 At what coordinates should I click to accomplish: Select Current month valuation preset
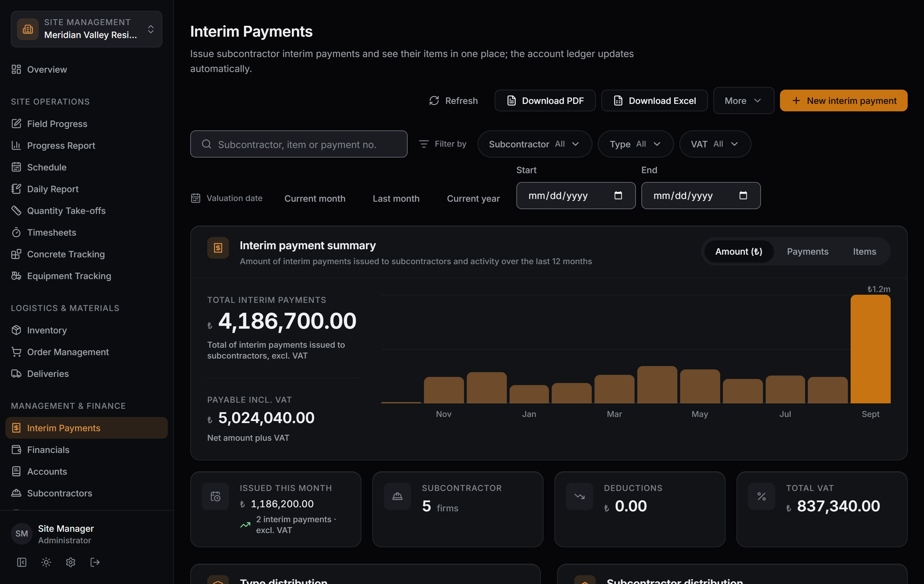315,199
